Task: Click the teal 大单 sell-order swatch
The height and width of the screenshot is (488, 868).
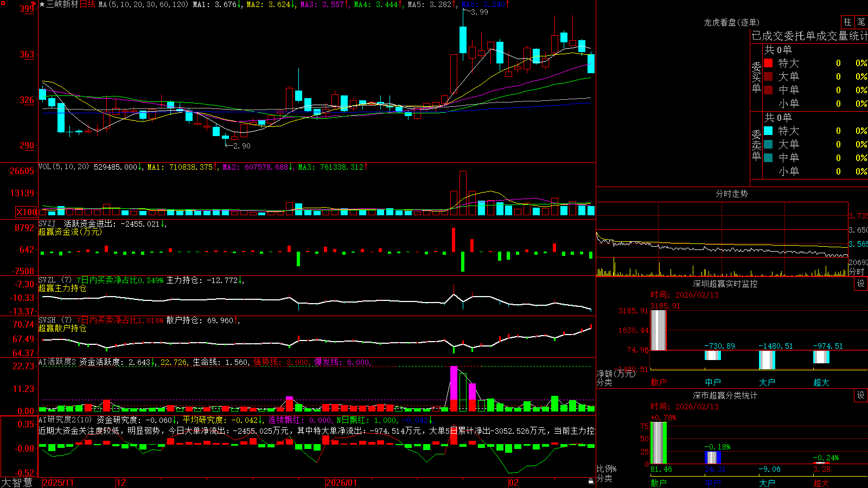Action: [x=768, y=144]
